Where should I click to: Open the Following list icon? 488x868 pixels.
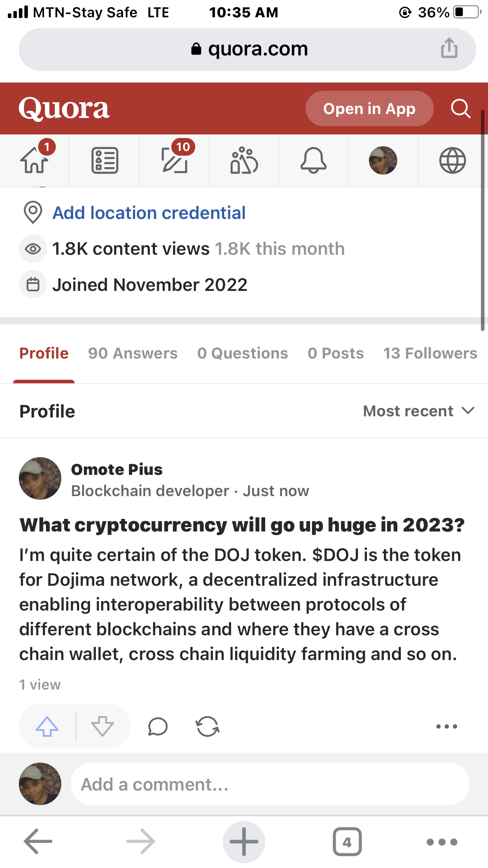click(105, 160)
